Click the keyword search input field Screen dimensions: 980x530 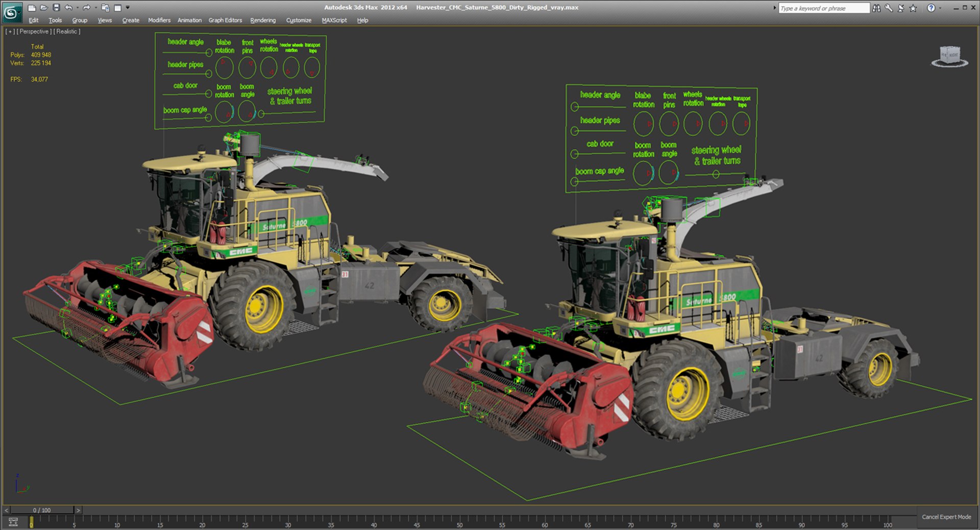(823, 8)
